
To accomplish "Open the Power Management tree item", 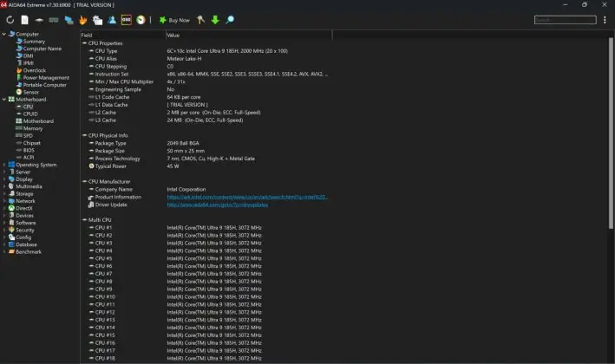I will 46,78.
